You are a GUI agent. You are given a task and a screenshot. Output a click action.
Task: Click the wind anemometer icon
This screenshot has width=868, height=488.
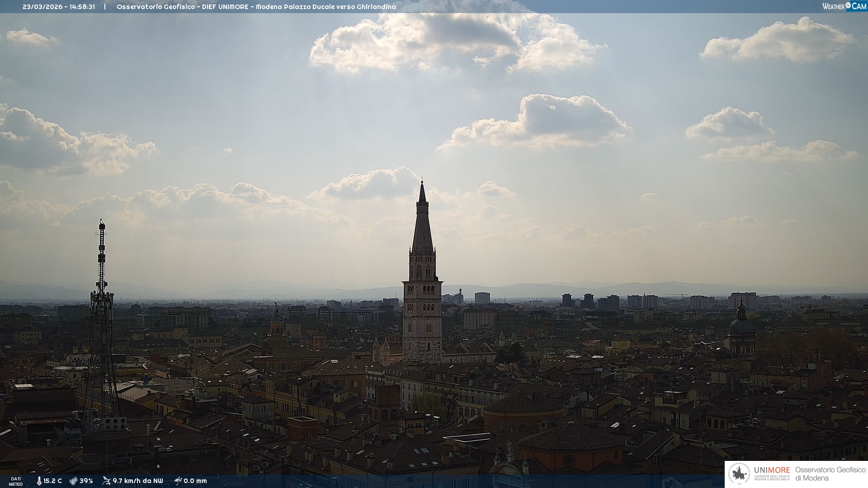pyautogui.click(x=106, y=481)
